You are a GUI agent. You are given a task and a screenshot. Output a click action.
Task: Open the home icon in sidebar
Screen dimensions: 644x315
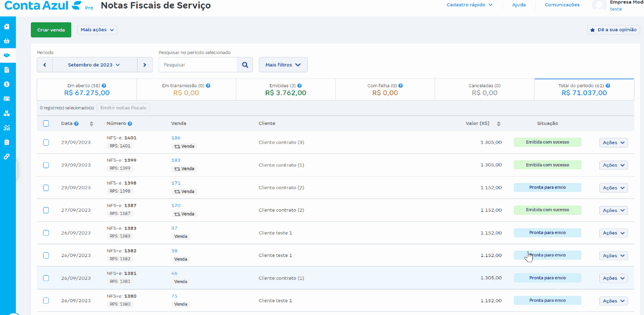(6, 26)
